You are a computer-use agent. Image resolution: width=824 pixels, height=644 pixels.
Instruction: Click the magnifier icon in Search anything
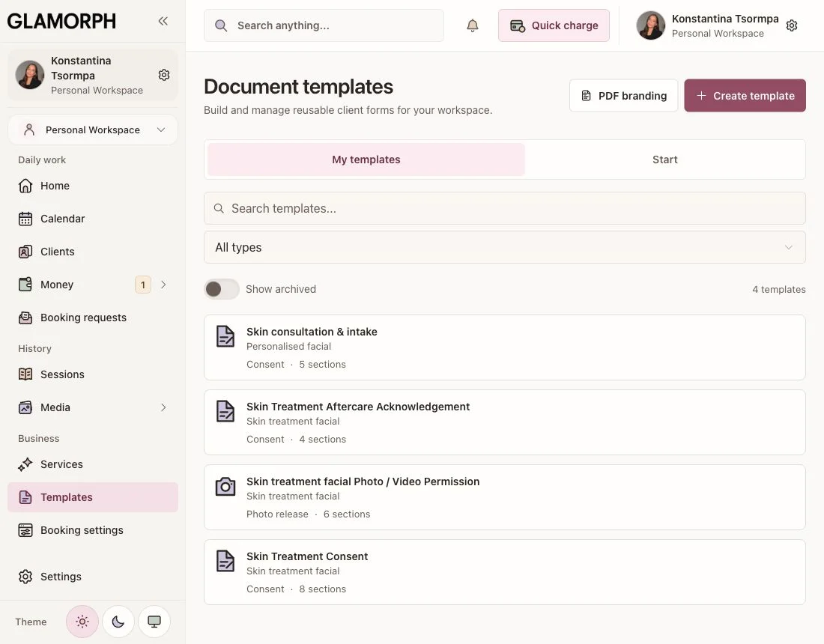point(221,25)
